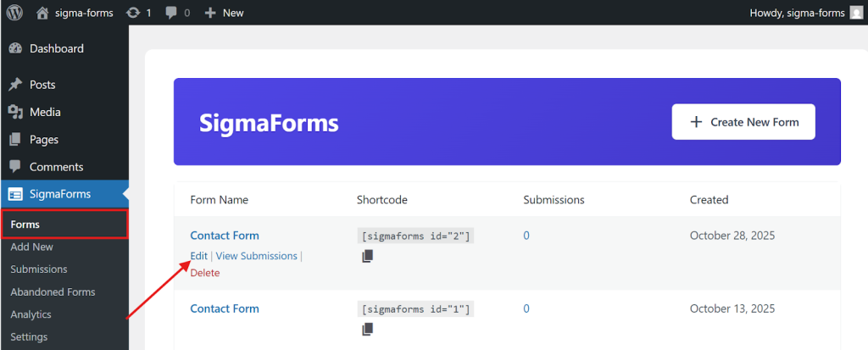This screenshot has height=350, width=868.
Task: Choose Add New under SigmaForms
Action: coord(31,247)
